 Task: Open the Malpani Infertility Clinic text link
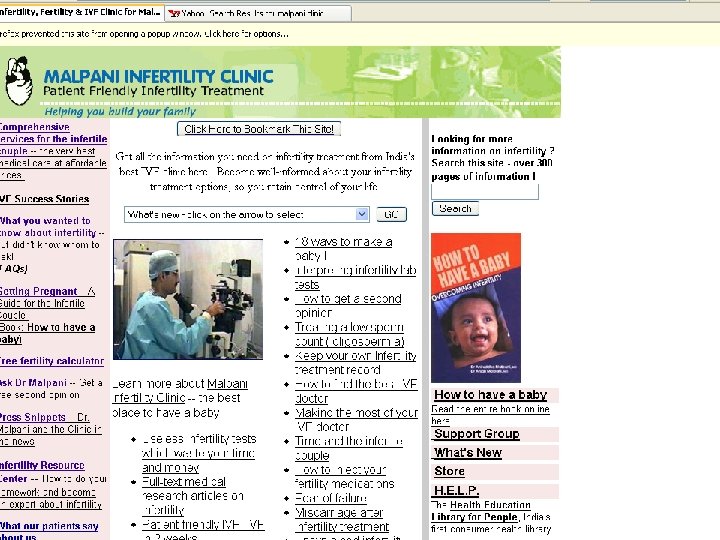[x=180, y=391]
